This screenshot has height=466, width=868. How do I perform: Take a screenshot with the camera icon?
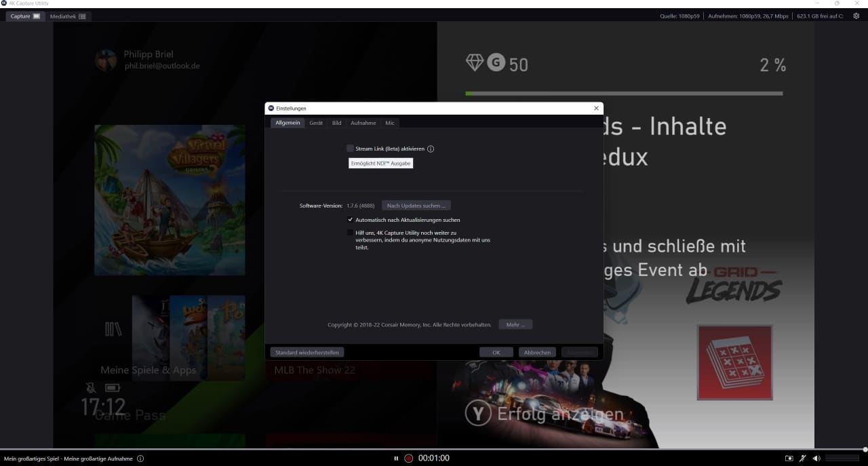tap(789, 459)
